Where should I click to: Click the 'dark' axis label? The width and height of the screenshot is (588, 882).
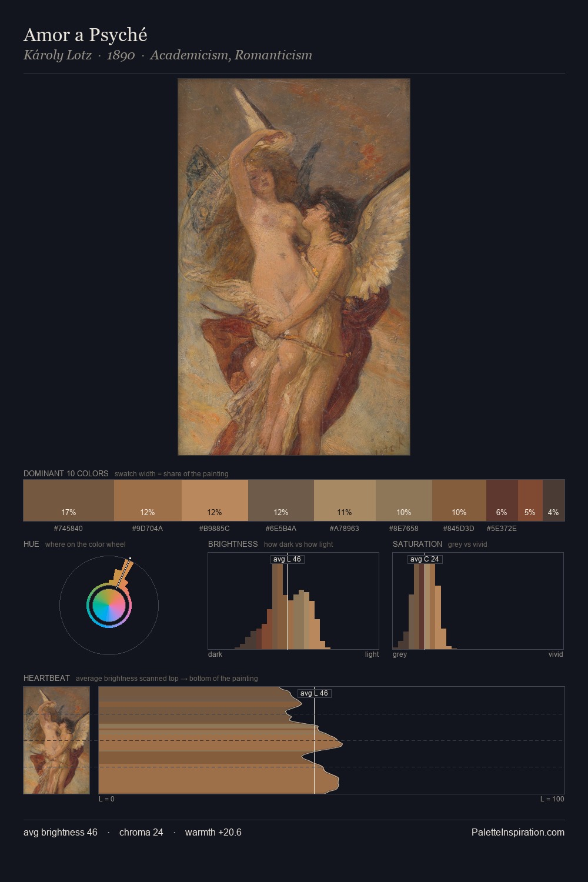(215, 654)
